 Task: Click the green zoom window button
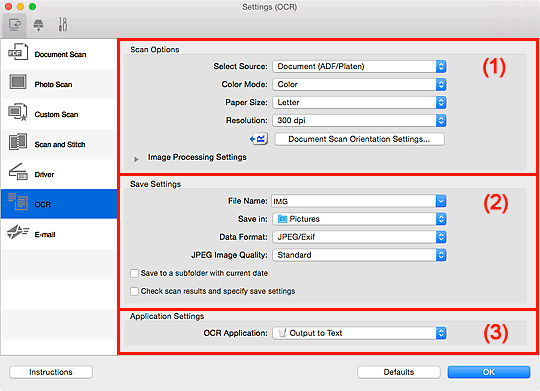coord(32,7)
